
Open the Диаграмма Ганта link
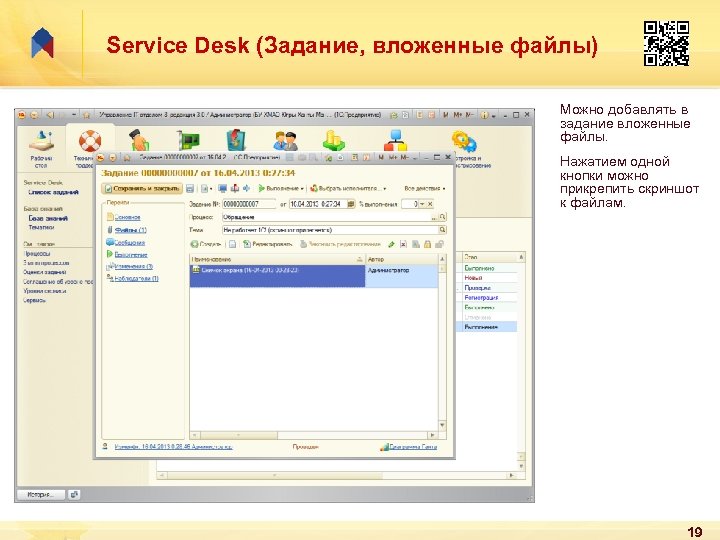[413, 447]
